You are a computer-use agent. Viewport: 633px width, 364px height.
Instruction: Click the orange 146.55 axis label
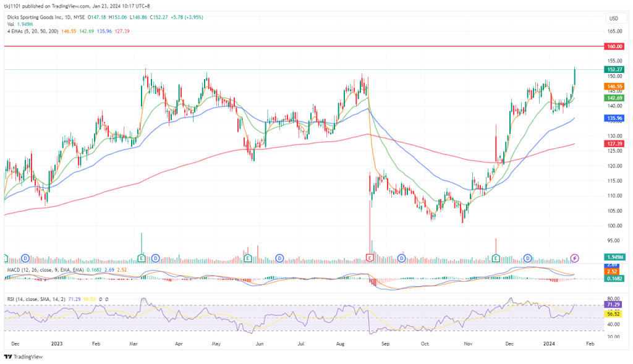pos(614,87)
